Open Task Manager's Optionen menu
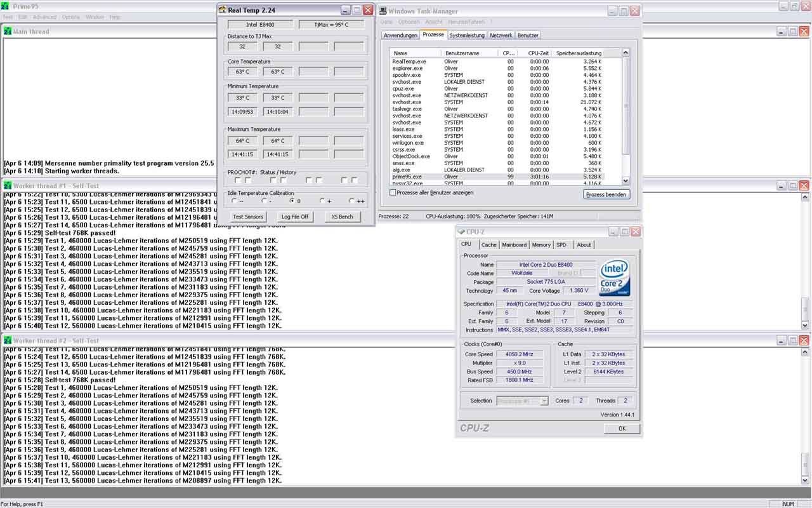 pyautogui.click(x=409, y=22)
